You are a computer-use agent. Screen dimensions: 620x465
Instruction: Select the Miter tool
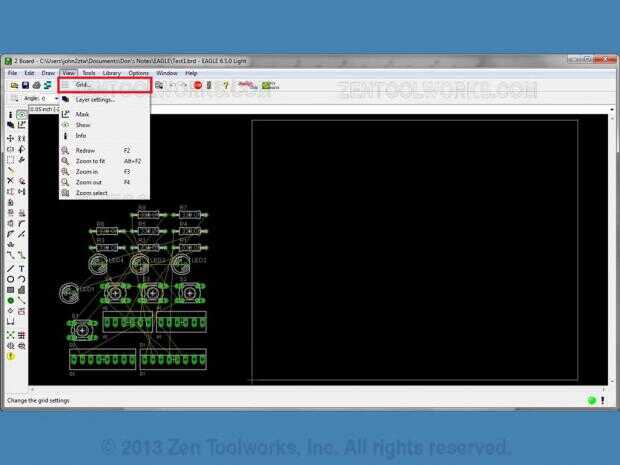[x=21, y=223]
